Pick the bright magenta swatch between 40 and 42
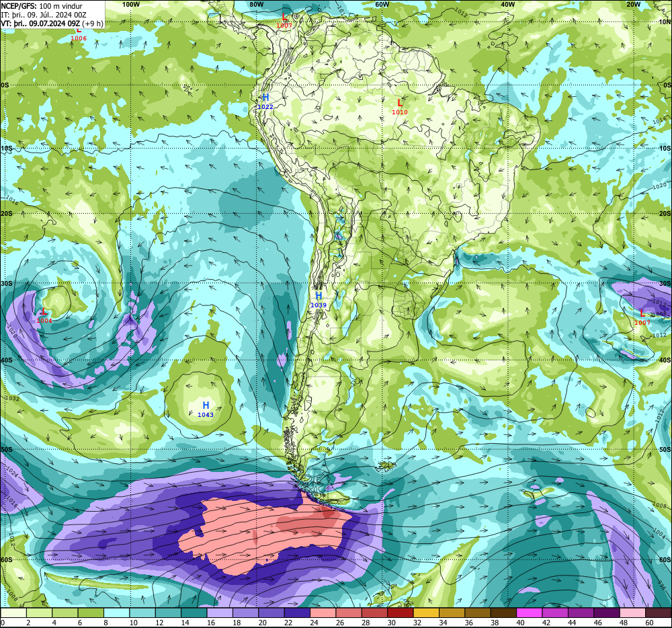The image size is (672, 628). point(530,613)
